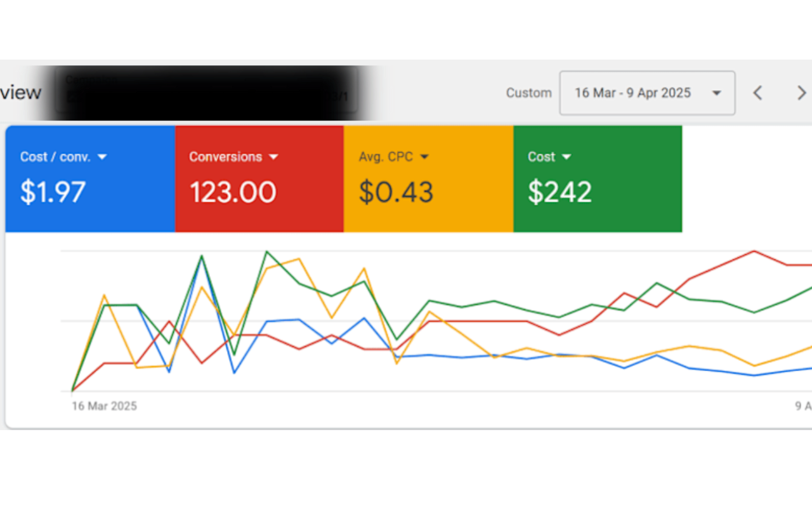This screenshot has height=505, width=812.
Task: Click the chart origin where lines start
Action: [72, 391]
